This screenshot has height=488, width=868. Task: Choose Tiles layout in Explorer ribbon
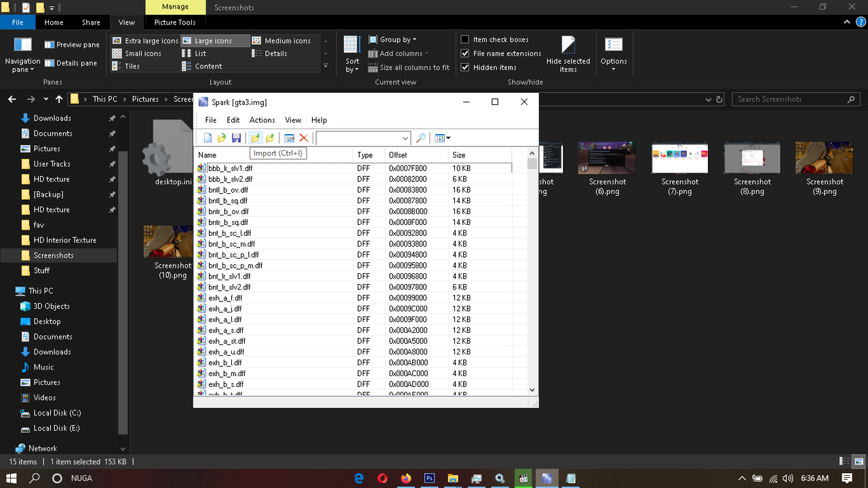point(127,66)
